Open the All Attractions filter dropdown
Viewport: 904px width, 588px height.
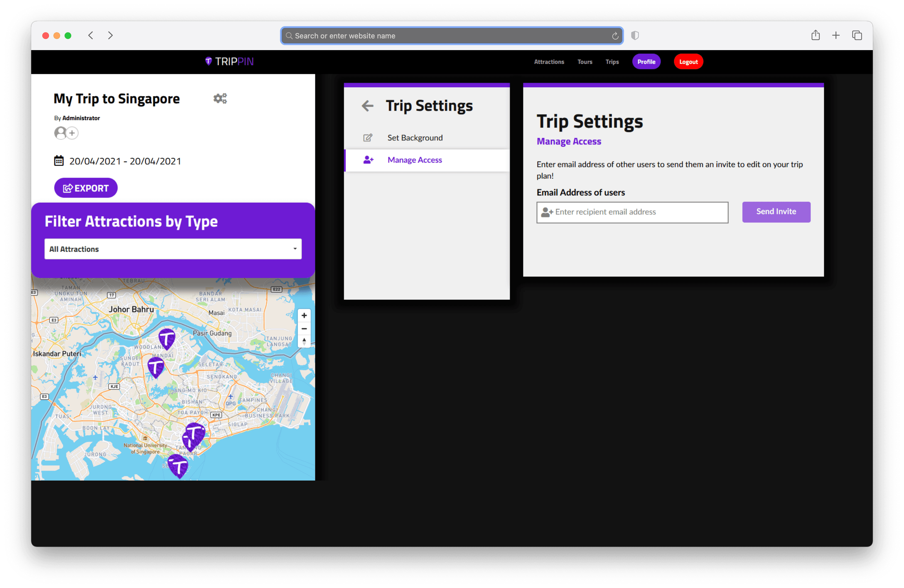173,249
